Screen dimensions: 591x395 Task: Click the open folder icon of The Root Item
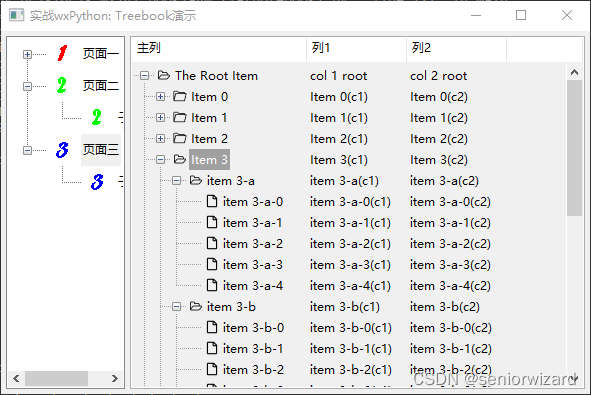point(164,75)
